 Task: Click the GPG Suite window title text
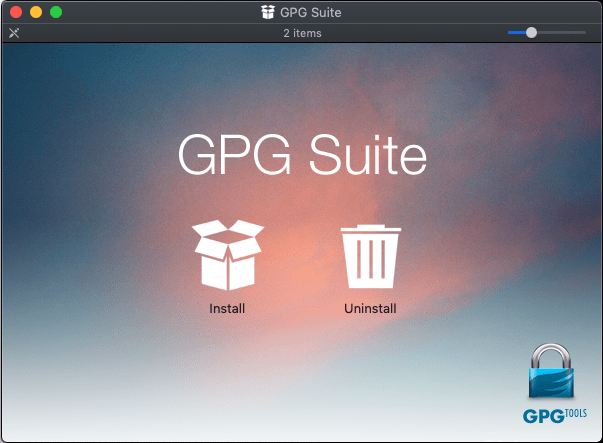click(310, 13)
